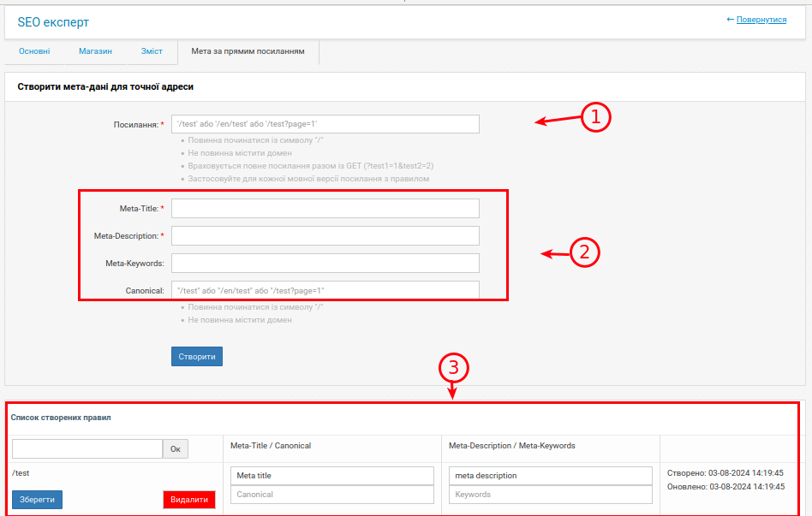Confirm search with the Ок button
This screenshot has height=516, width=812.
tap(176, 448)
